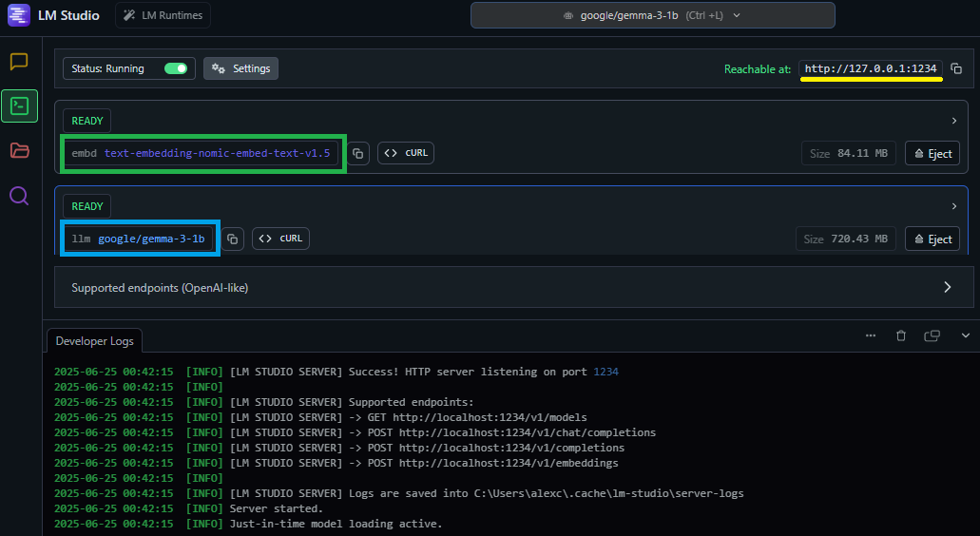Copy the text-embedding-nomic-embed-text-v1.5 identifier

(x=357, y=153)
